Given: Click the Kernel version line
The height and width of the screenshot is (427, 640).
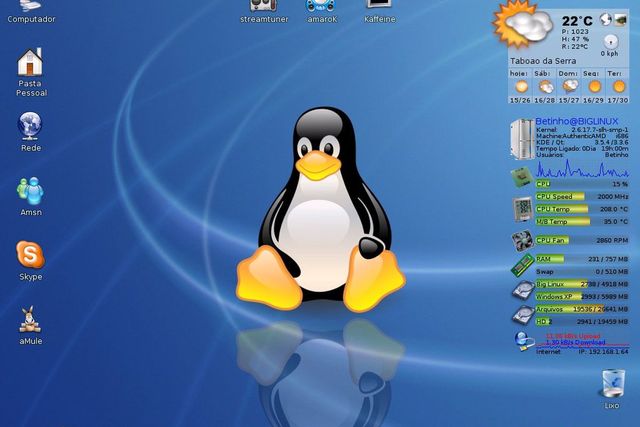Looking at the screenshot, I should (582, 129).
